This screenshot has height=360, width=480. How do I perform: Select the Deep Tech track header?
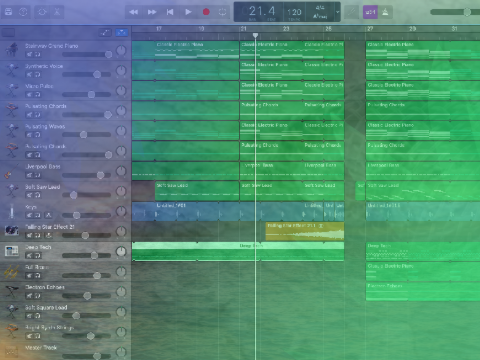[x=65, y=251]
